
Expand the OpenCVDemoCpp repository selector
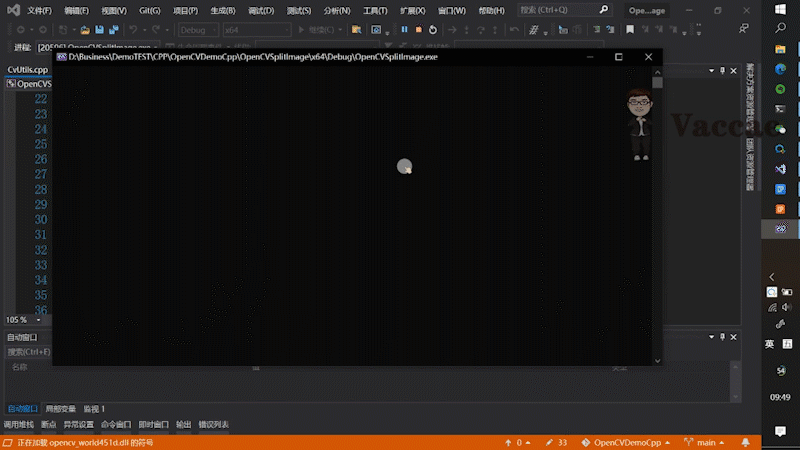(x=626, y=442)
